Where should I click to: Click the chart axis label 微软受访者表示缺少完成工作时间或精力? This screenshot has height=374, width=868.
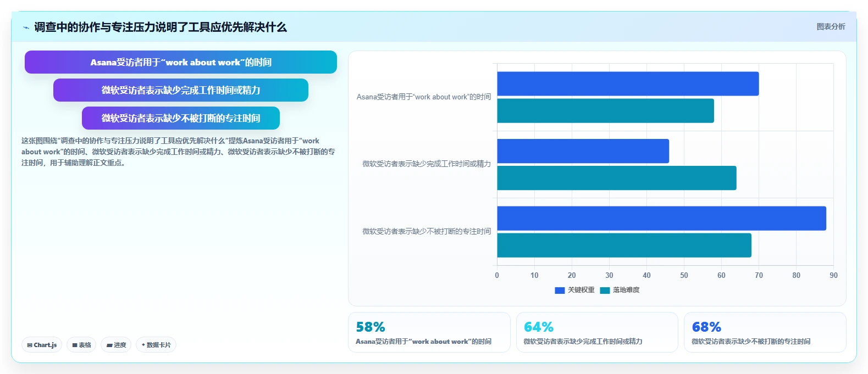pos(427,164)
